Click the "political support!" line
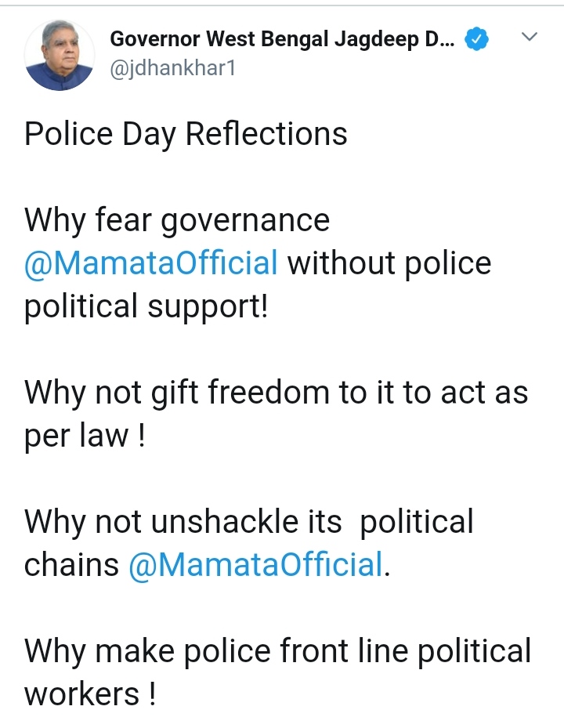Image resolution: width=564 pixels, height=728 pixels. [146, 306]
